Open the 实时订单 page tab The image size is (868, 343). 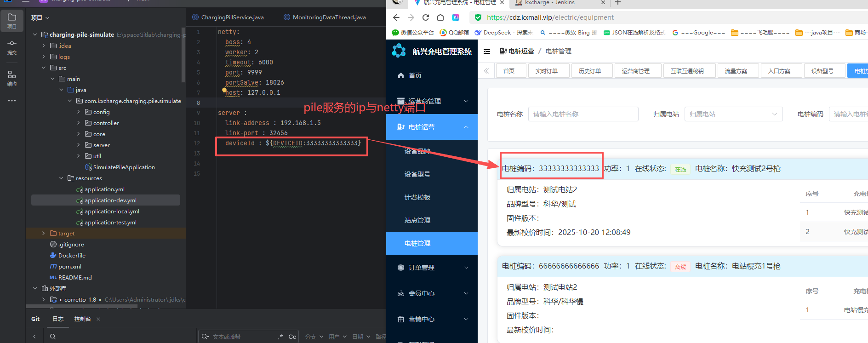(x=546, y=71)
